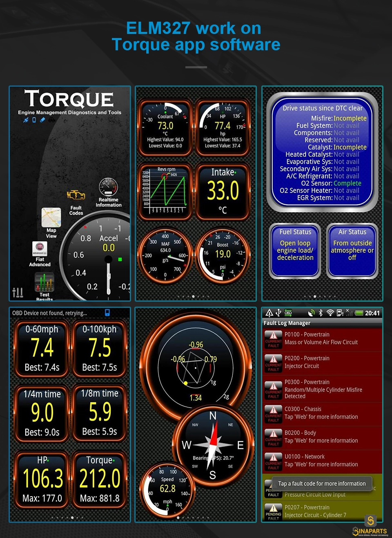Tap the 'Tap a fault code' toast message
Viewport: 392px width, 538px height.
tap(322, 484)
